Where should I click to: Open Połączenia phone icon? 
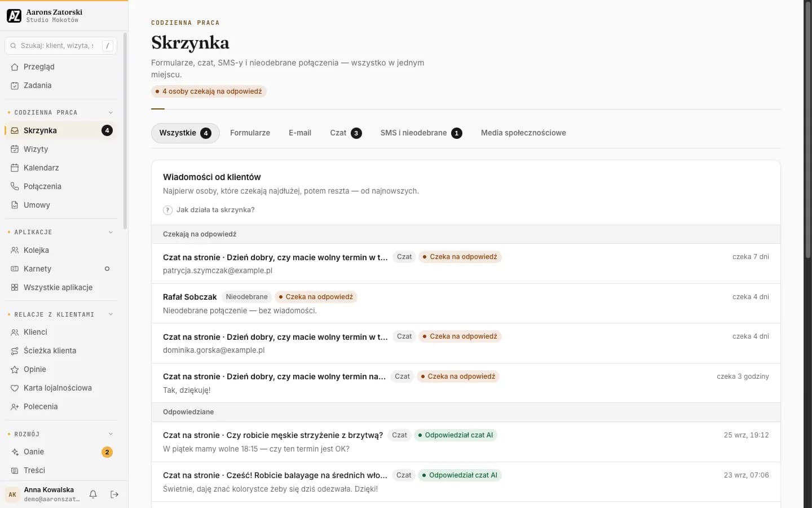(15, 186)
